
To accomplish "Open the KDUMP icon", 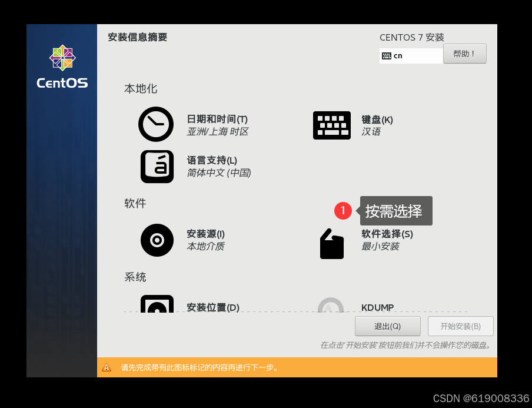I will point(331,305).
